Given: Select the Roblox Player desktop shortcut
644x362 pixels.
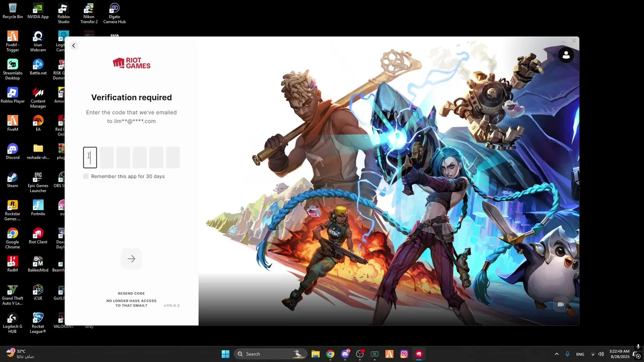Looking at the screenshot, I should 13,95.
